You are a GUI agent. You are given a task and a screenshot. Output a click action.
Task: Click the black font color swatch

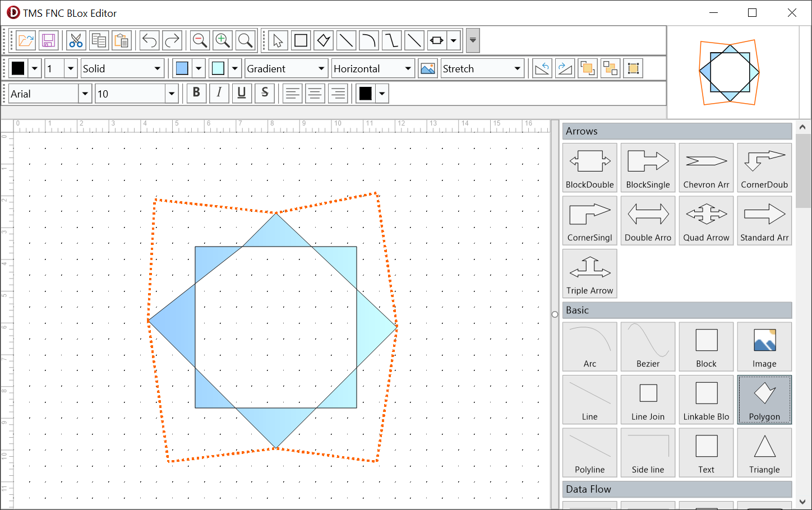(365, 94)
